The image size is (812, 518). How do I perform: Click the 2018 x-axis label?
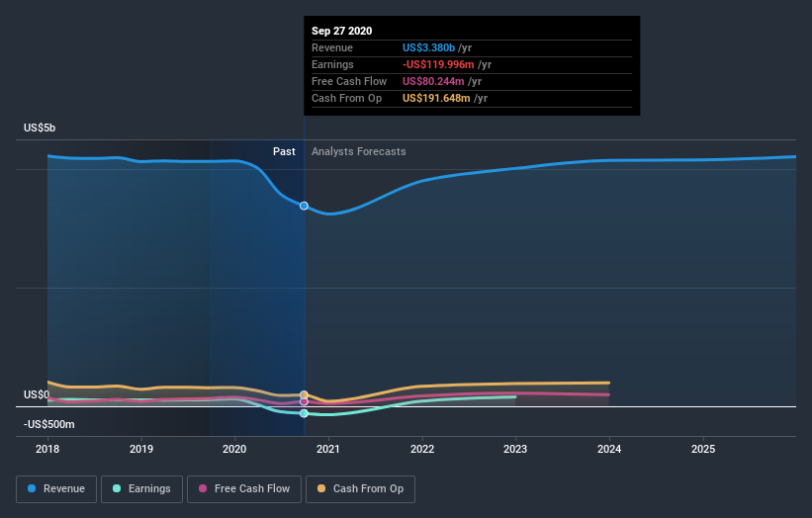(x=47, y=449)
